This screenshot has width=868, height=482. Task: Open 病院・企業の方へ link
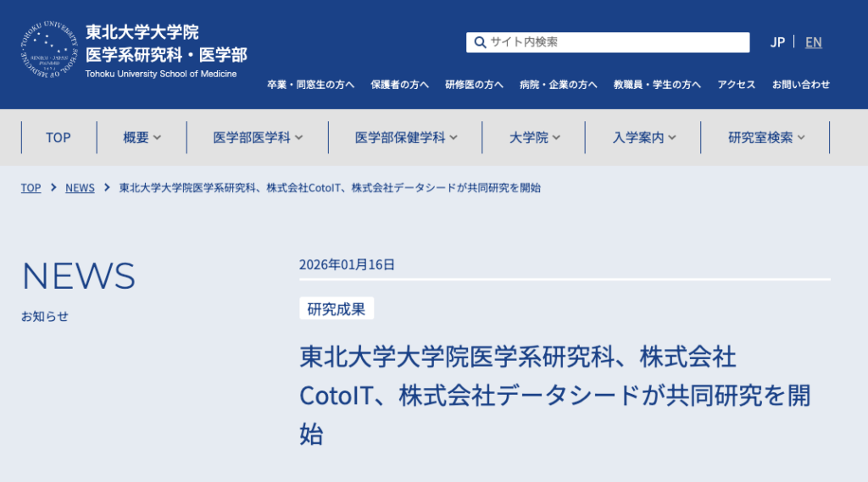(558, 85)
